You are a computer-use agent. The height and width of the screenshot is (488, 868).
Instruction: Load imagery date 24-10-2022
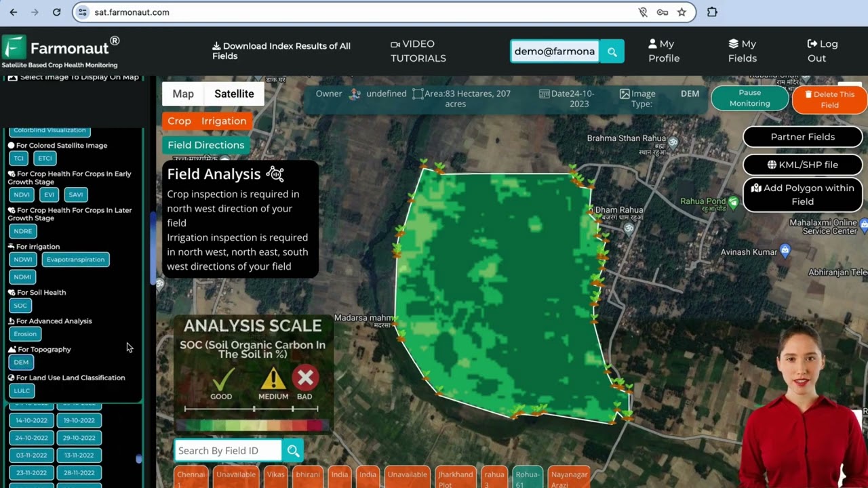32,438
